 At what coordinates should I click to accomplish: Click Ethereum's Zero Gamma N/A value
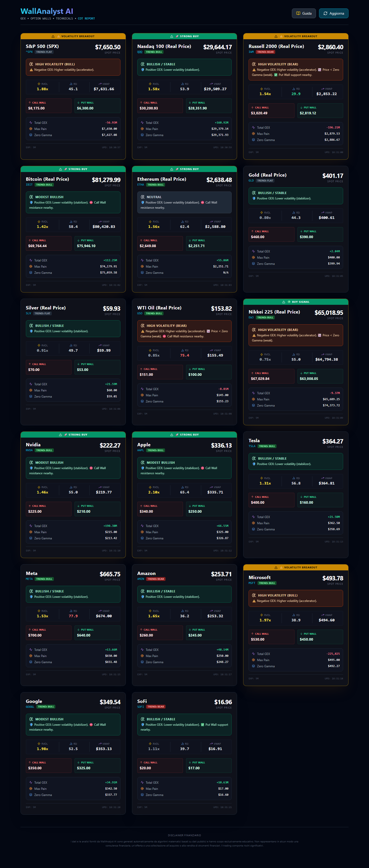pos(226,272)
